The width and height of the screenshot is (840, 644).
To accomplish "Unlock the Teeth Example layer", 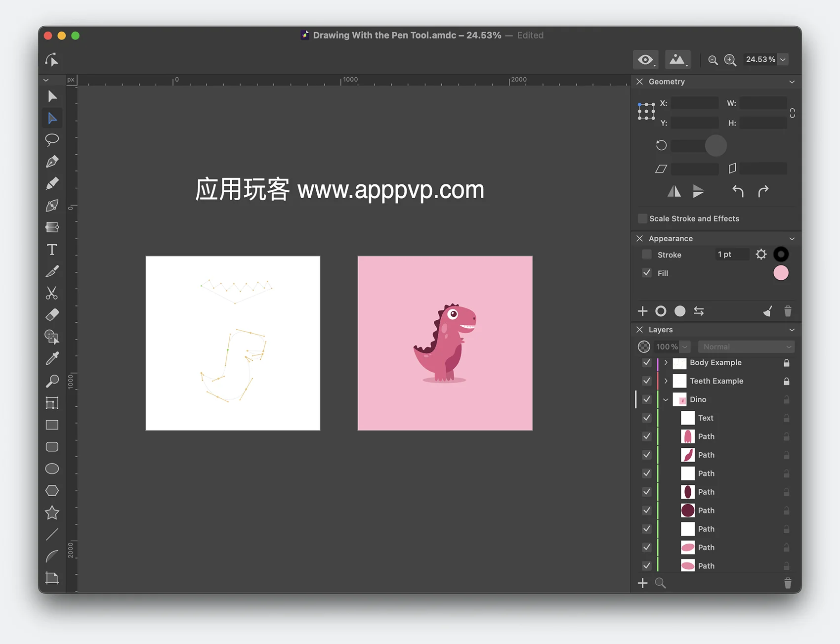I will click(786, 381).
